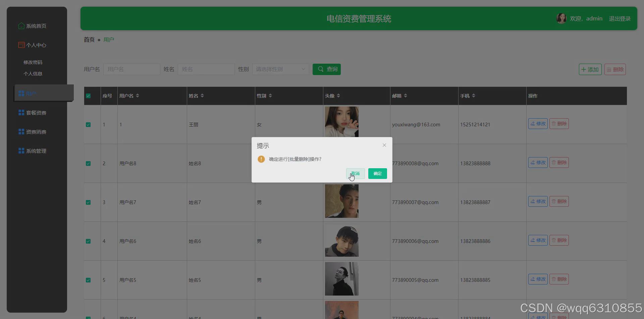
Task: Sort by 用户名 column arrows
Action: (138, 96)
